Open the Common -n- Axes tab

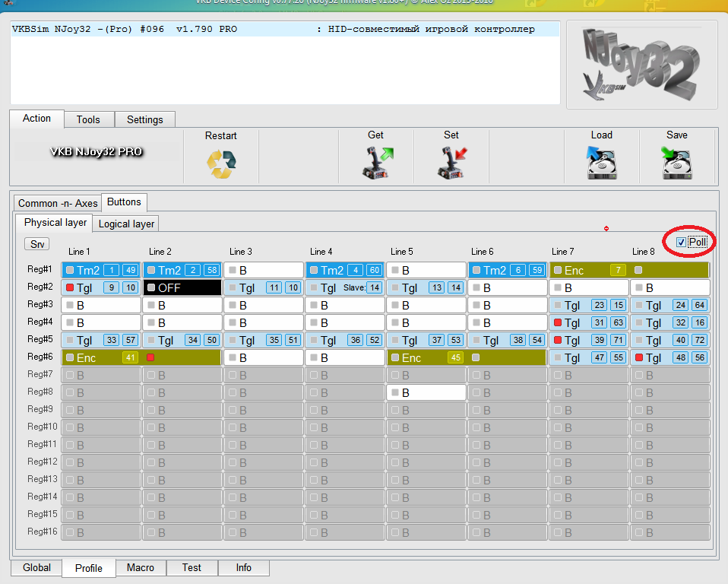click(58, 204)
